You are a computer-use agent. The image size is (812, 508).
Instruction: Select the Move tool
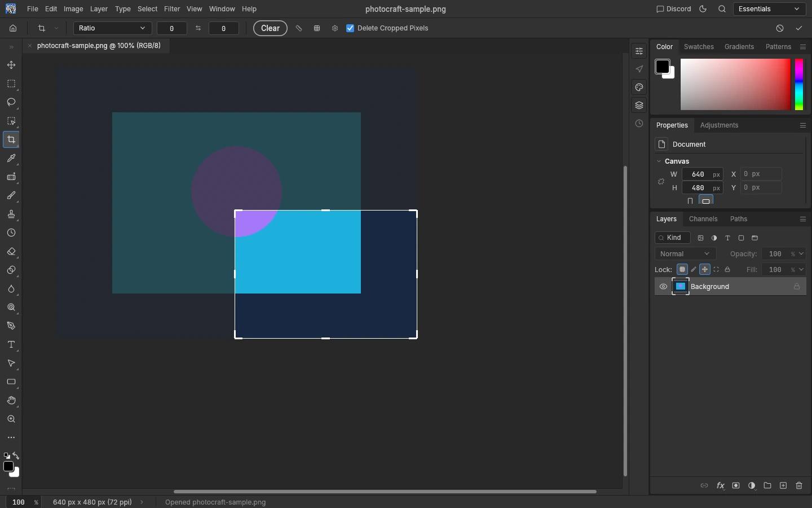[x=11, y=65]
